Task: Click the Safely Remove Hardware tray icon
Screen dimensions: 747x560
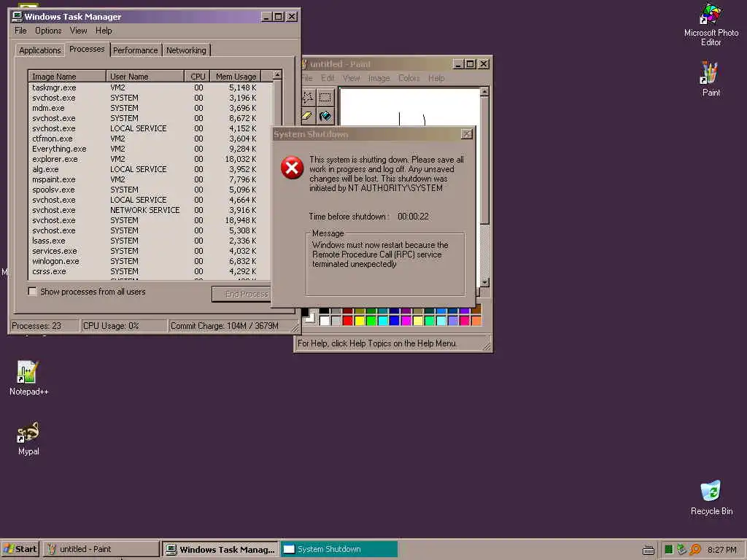Action: point(682,550)
